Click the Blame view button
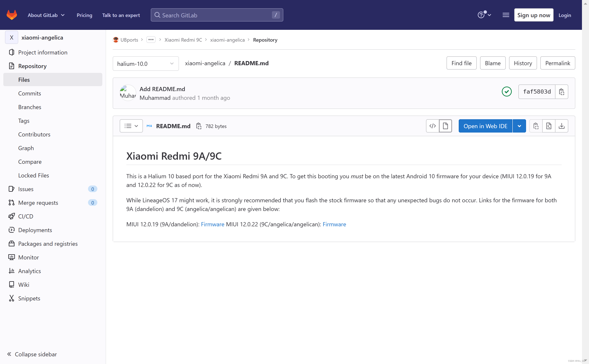Viewport: 589px width, 364px height. coord(493,63)
